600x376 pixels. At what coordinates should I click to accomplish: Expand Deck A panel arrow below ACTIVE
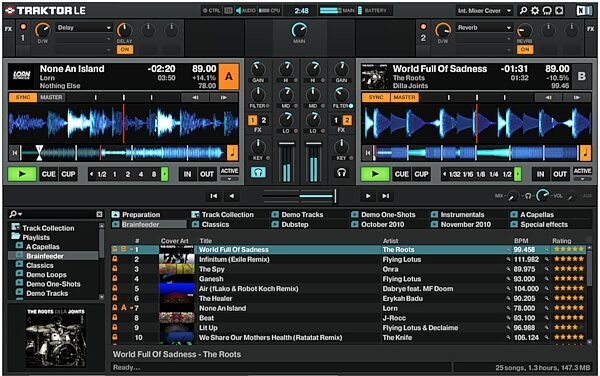(x=230, y=179)
